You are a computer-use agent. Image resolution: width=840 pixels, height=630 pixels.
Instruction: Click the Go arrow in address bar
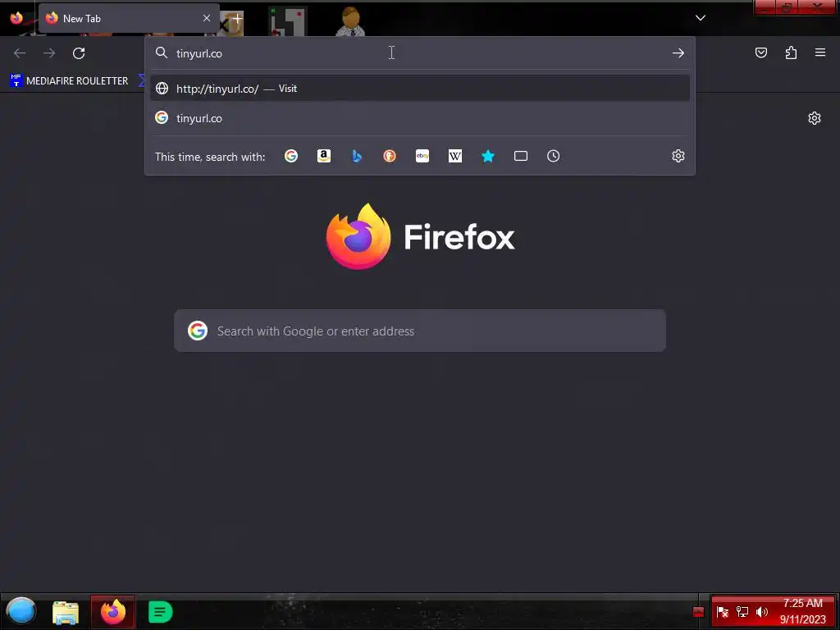coord(678,53)
